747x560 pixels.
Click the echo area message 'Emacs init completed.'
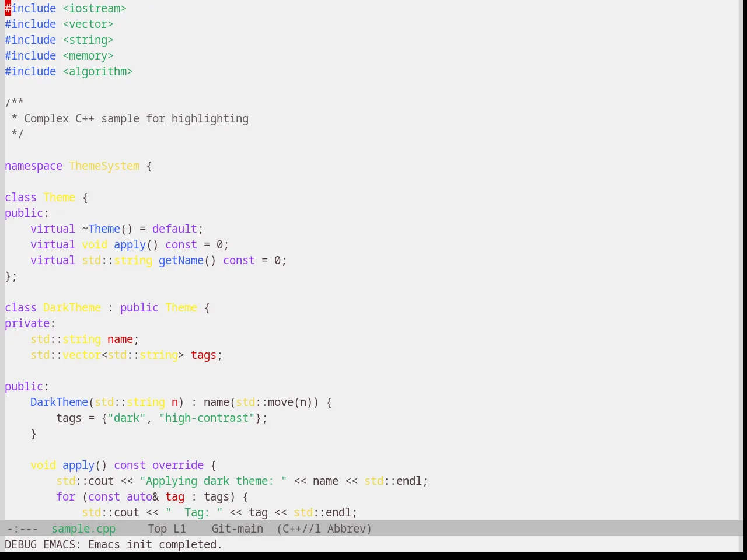[155, 544]
